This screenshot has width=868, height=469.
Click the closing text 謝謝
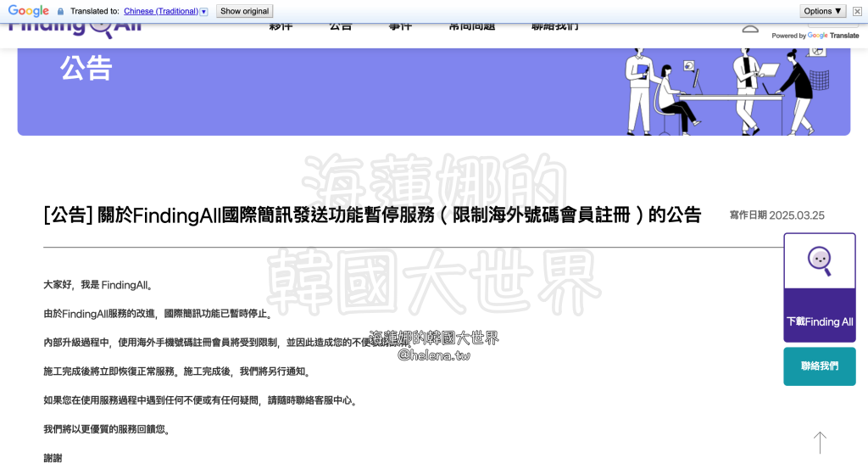click(53, 458)
